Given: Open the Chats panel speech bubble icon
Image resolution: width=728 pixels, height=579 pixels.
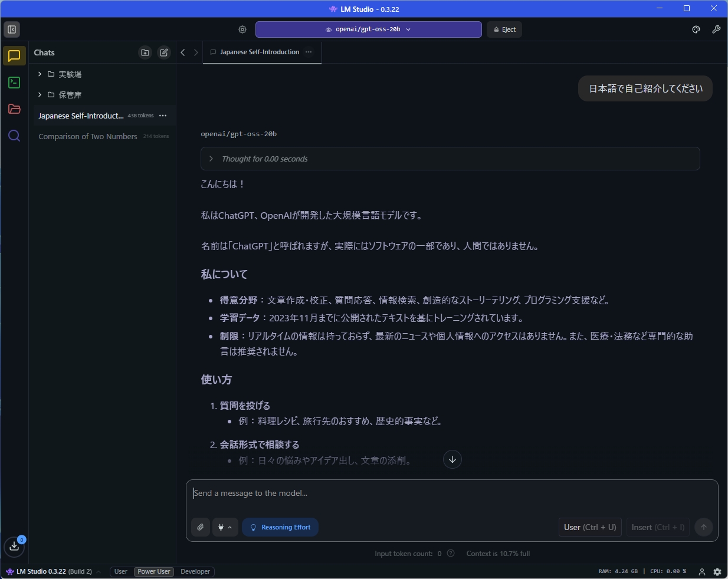Looking at the screenshot, I should point(14,56).
